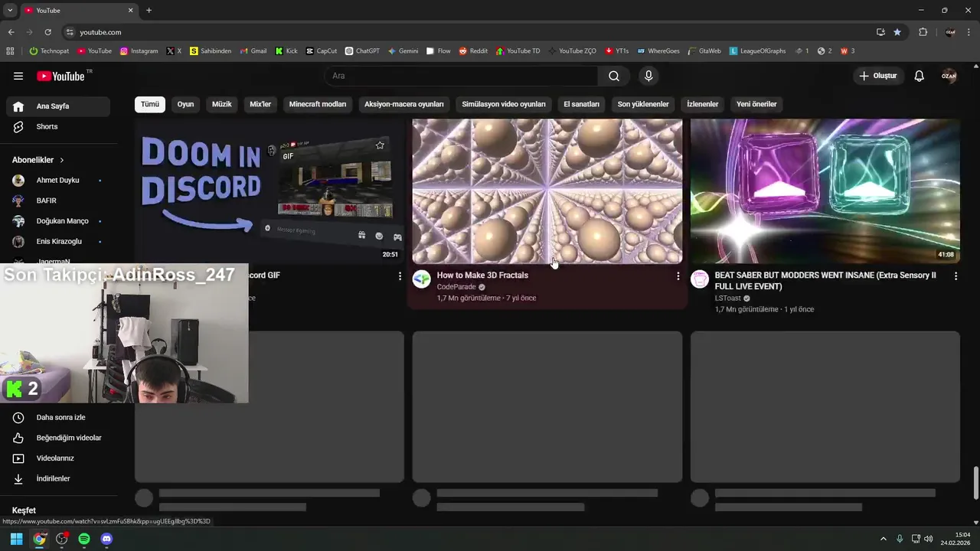Viewport: 980px width, 551px height.
Task: Open the OZAN account avatar menu
Action: point(949,76)
